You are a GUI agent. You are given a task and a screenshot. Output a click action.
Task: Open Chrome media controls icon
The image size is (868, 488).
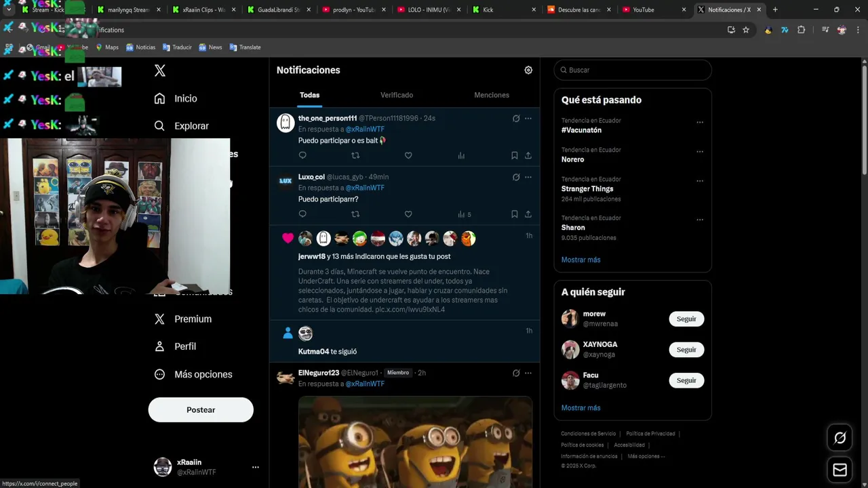click(825, 30)
